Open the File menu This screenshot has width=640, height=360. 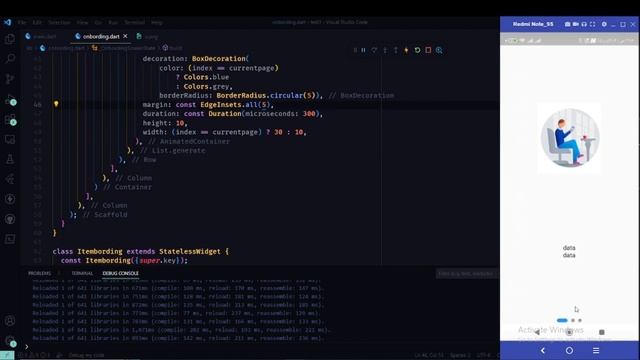[x=22, y=22]
